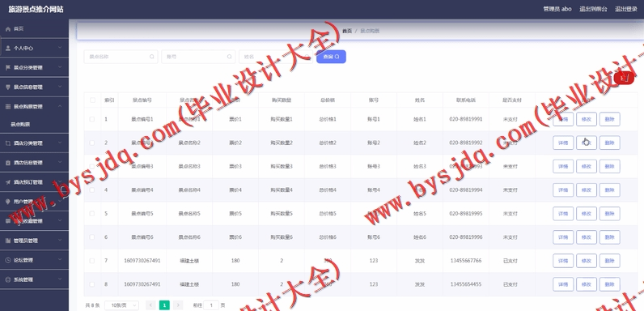Click the 姓名 search input field
The image size is (644, 311).
click(x=276, y=57)
